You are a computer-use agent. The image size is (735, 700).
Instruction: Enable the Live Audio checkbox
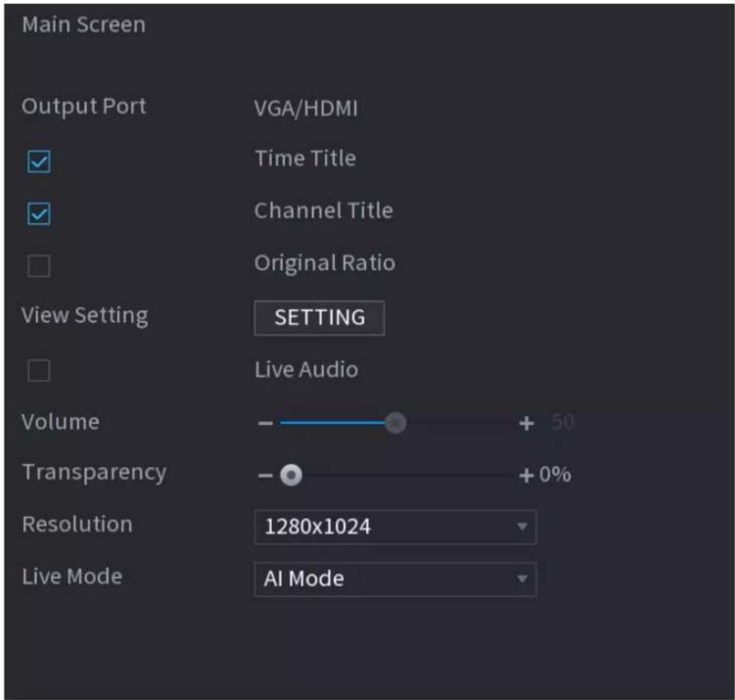(39, 370)
